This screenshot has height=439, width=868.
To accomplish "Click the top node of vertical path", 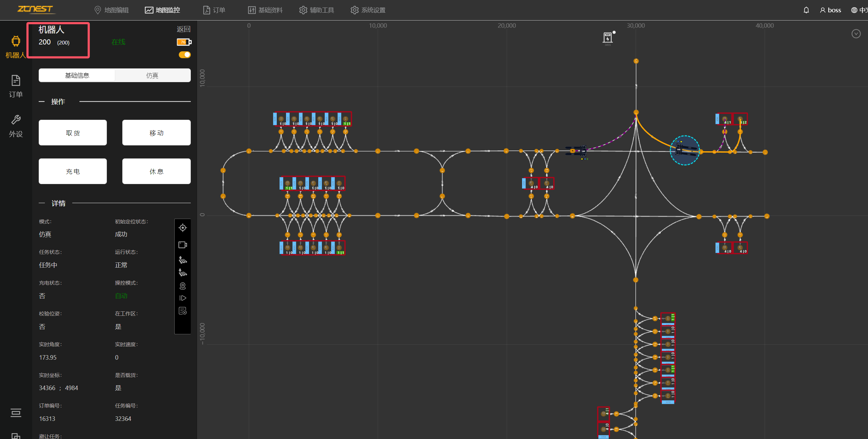I will [636, 61].
